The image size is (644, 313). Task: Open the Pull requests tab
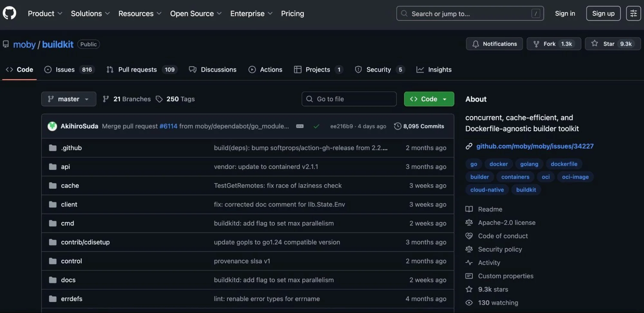click(x=142, y=69)
